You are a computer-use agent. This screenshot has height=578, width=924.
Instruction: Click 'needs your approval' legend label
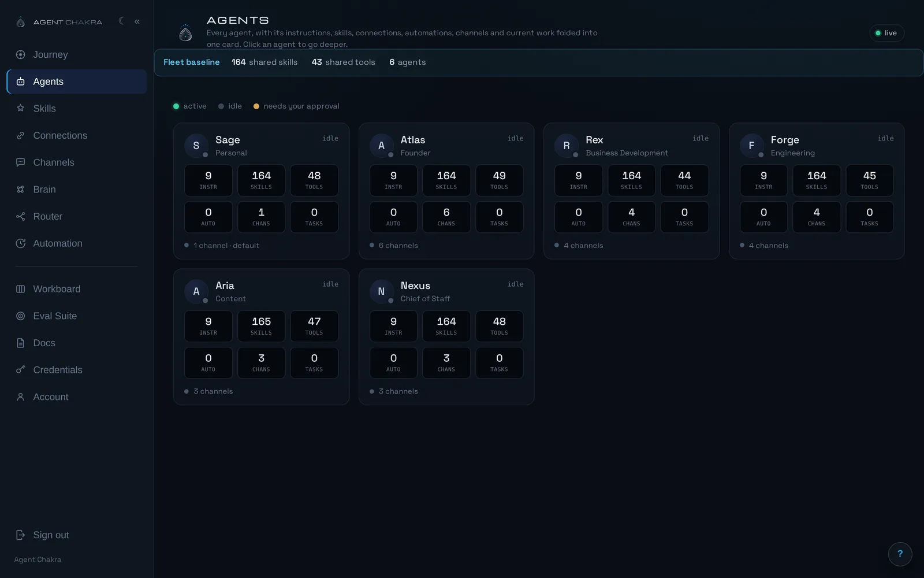tap(301, 106)
